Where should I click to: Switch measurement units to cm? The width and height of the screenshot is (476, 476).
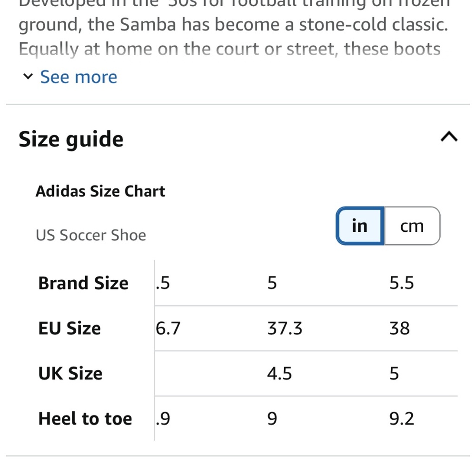pyautogui.click(x=412, y=226)
